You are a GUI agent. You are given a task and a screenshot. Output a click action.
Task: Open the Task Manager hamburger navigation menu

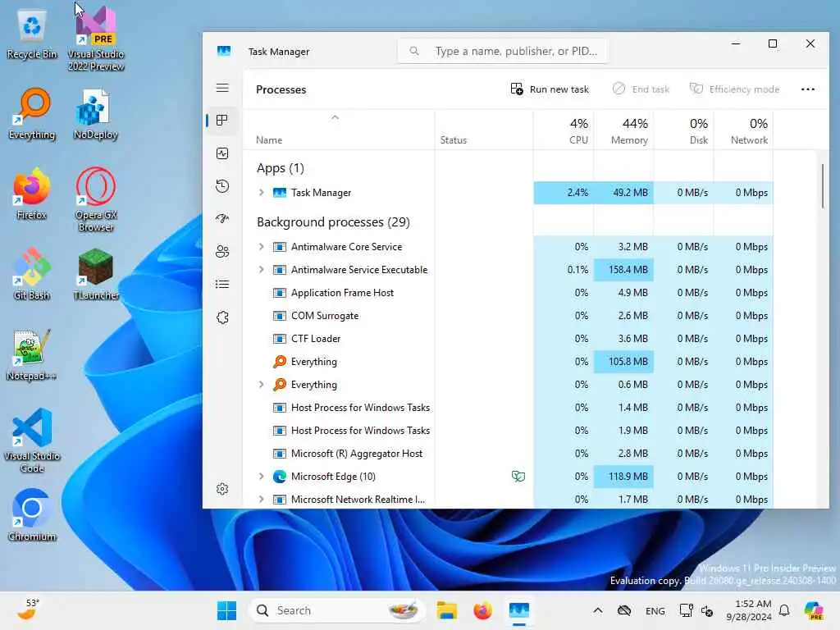pos(222,88)
